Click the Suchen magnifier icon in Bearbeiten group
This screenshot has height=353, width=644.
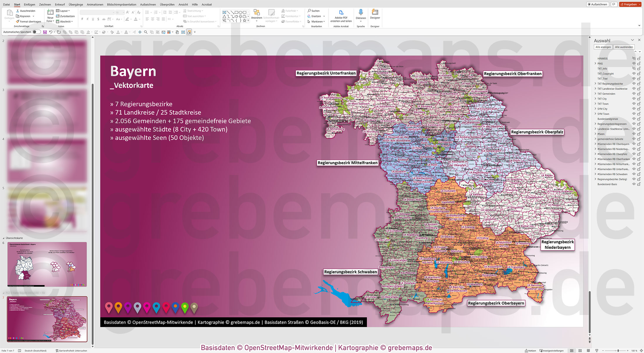coord(309,11)
